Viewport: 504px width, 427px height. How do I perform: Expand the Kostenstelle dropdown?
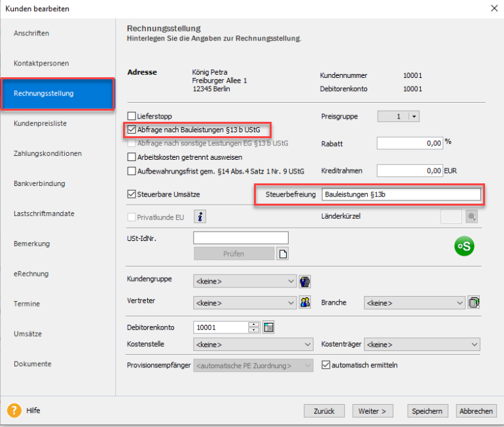click(308, 344)
